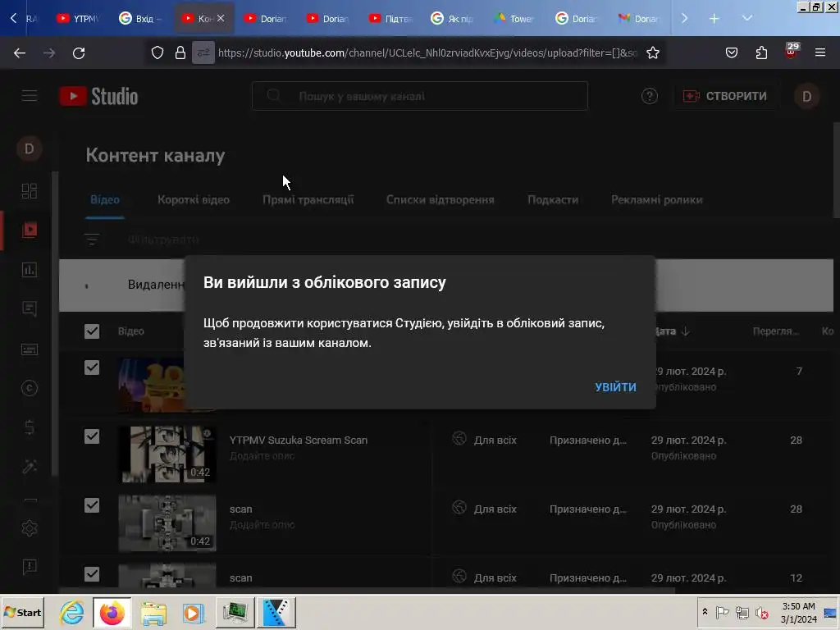Open Copyright icon in sidebar
The image size is (840, 630).
(30, 388)
